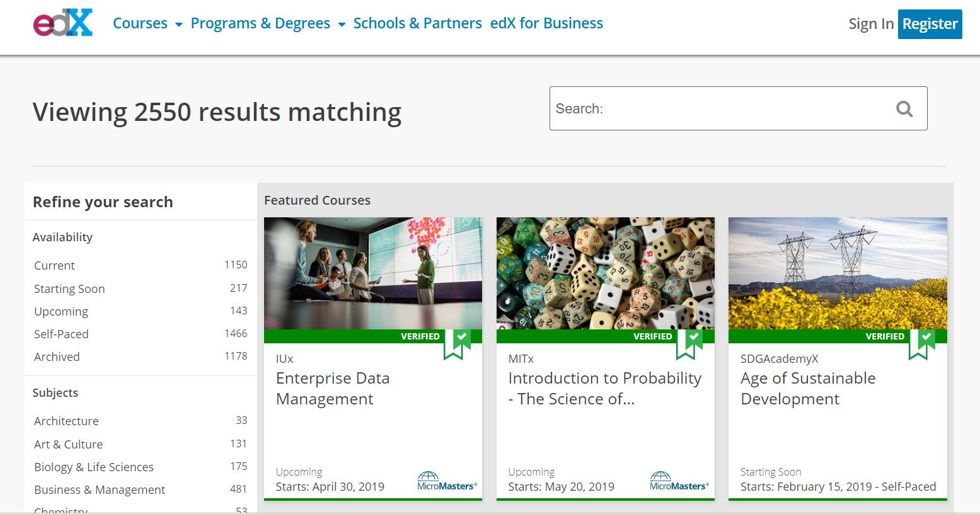Click the Enterprise Data Management title
980x514 pixels.
pyautogui.click(x=333, y=389)
